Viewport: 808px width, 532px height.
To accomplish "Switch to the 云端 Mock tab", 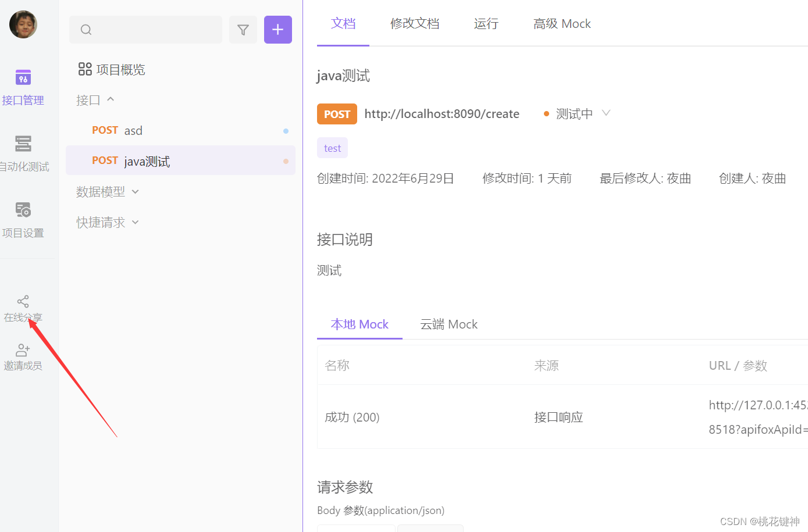I will (x=449, y=324).
